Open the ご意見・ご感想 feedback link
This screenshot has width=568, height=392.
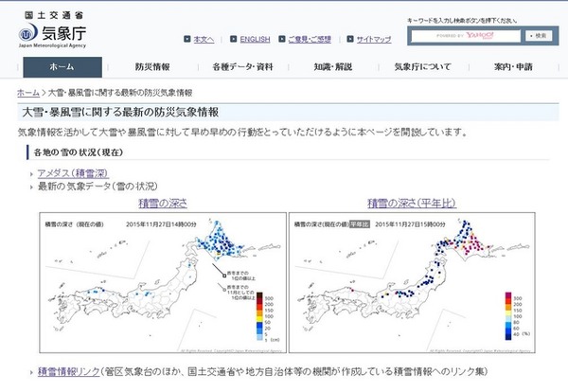(310, 39)
